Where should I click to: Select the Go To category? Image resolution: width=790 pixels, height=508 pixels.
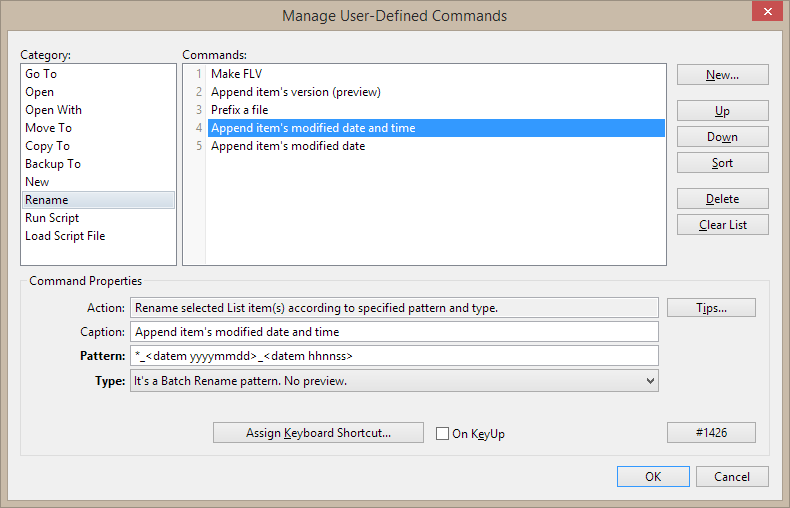41,74
